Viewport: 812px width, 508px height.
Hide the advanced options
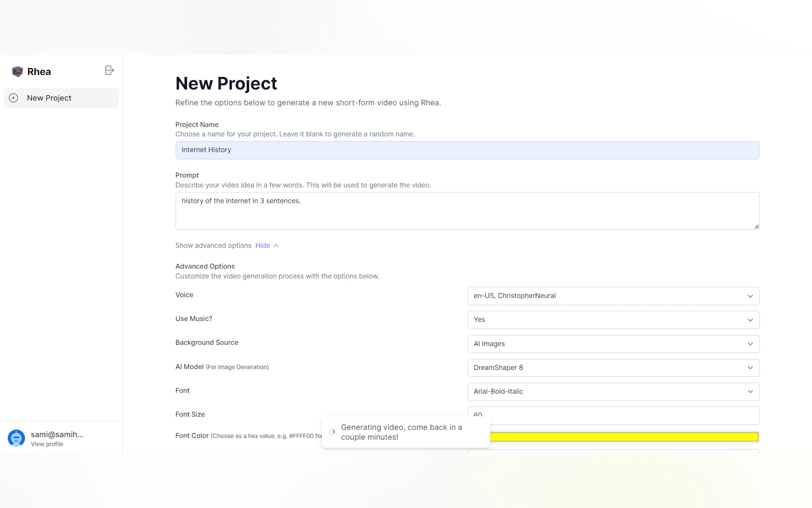click(262, 246)
